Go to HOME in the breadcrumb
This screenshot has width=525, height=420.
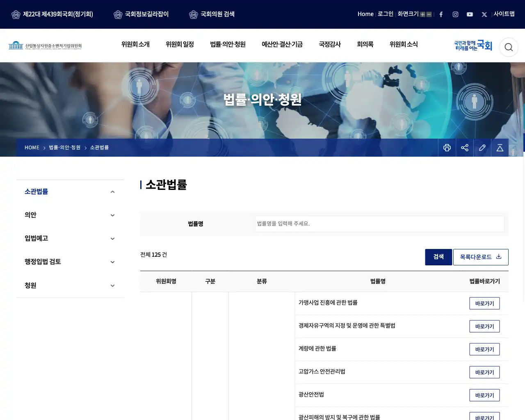point(32,148)
